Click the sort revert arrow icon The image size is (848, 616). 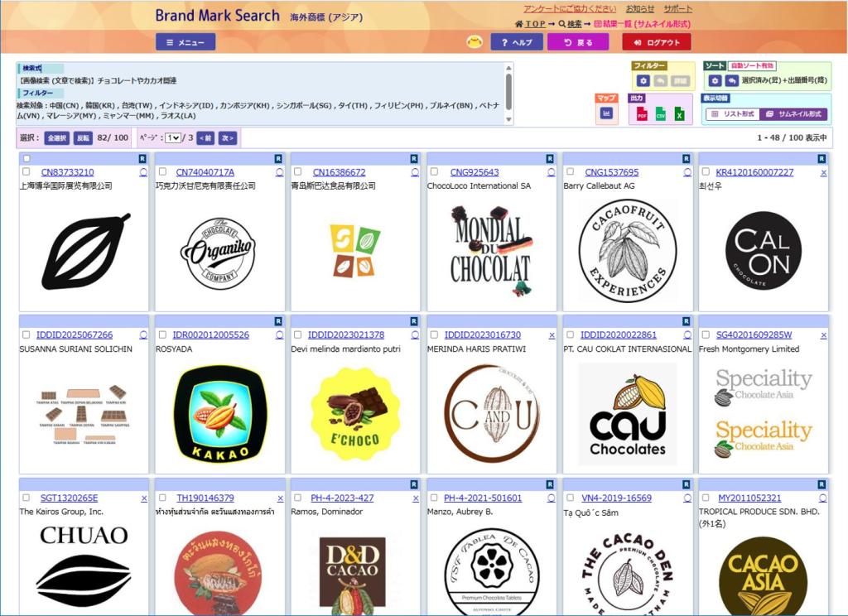(x=732, y=79)
